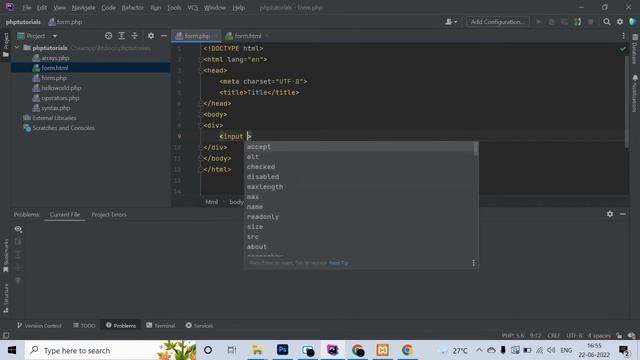Open the Services tool window

[199, 325]
